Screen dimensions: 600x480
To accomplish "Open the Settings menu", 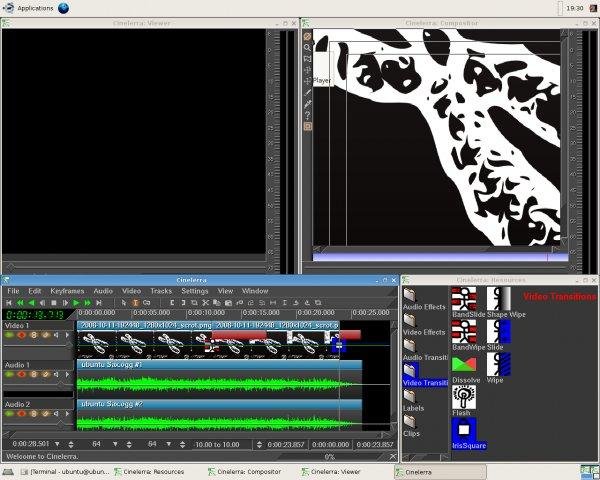I will coord(194,291).
